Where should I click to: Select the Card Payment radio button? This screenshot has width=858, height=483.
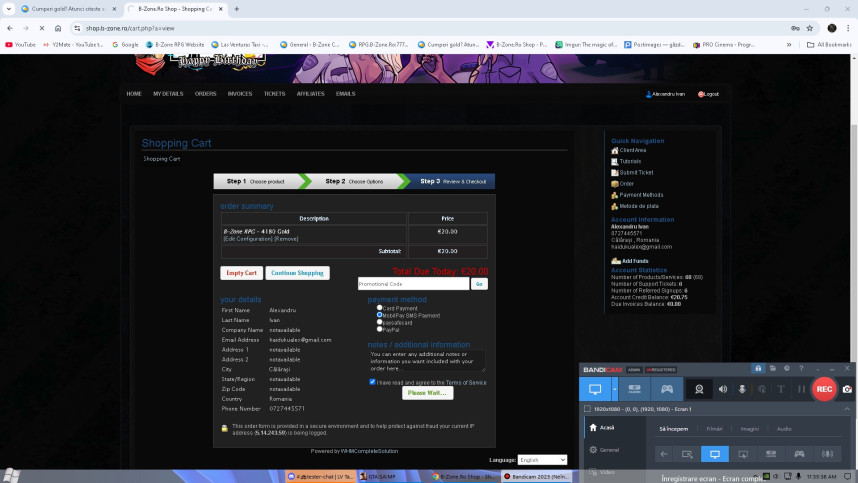379,308
